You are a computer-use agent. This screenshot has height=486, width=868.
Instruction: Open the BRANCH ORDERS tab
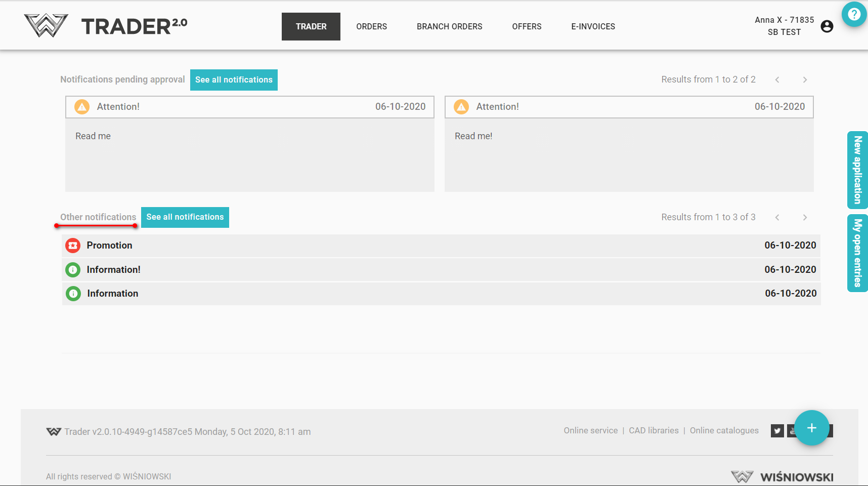click(449, 26)
